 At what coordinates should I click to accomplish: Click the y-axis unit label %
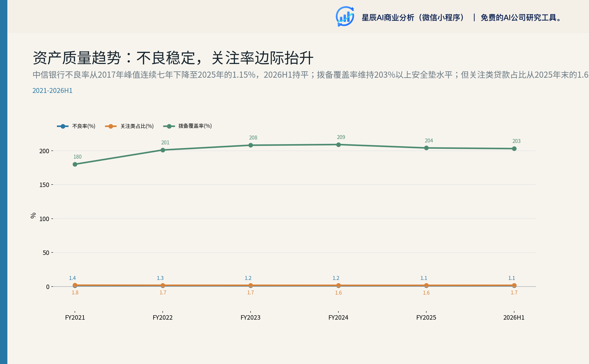33,215
